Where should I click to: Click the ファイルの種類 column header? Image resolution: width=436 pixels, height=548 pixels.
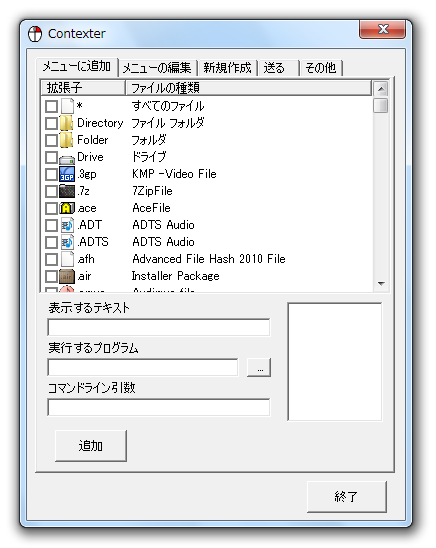(248, 87)
